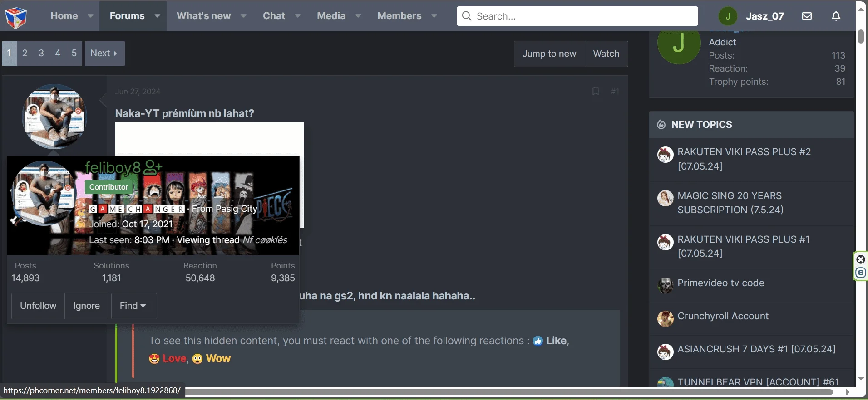Close the floating side widget X icon

[861, 259]
